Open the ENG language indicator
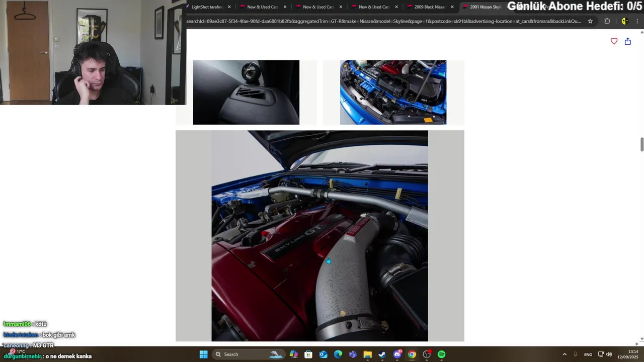Screen dimensions: 644x362 tap(588, 354)
